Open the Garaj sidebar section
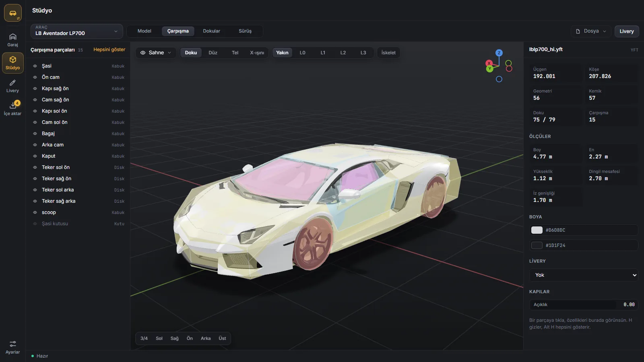Viewport: 644px width, 362px height. (x=13, y=40)
